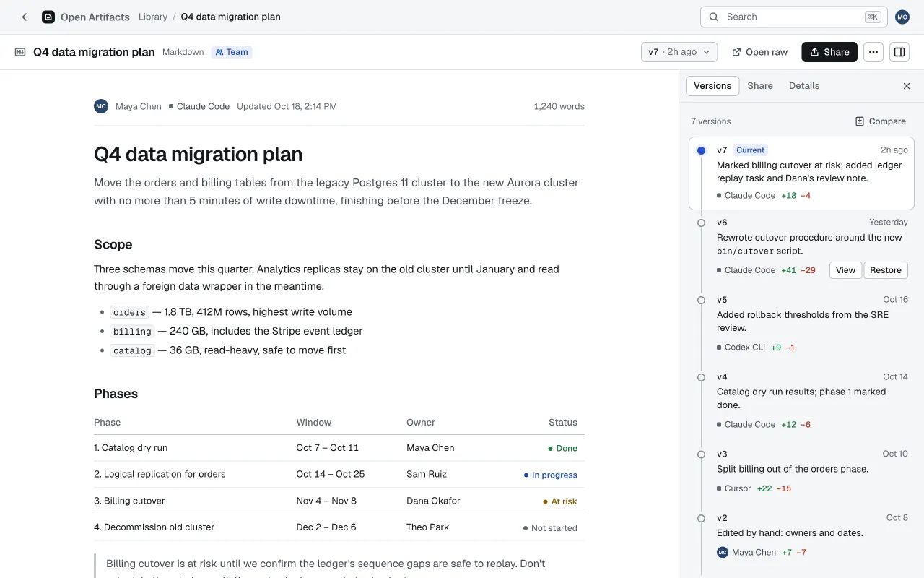Click the search magnifier icon
Screen dimensions: 924x578
point(714,17)
